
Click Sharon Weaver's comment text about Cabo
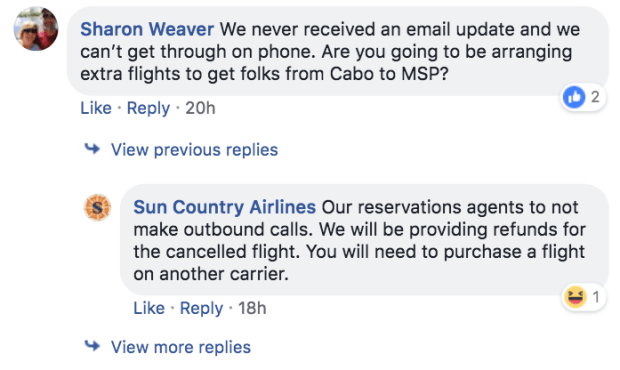click(x=330, y=52)
